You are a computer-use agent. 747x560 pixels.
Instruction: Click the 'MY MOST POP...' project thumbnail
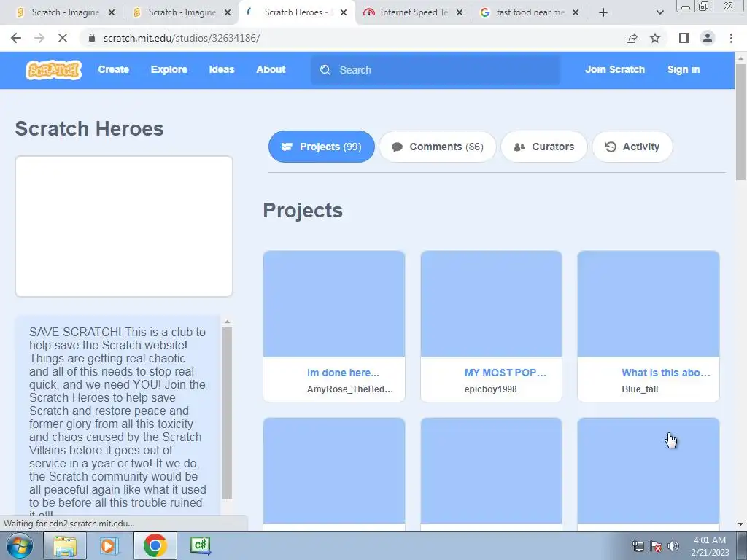(x=491, y=304)
